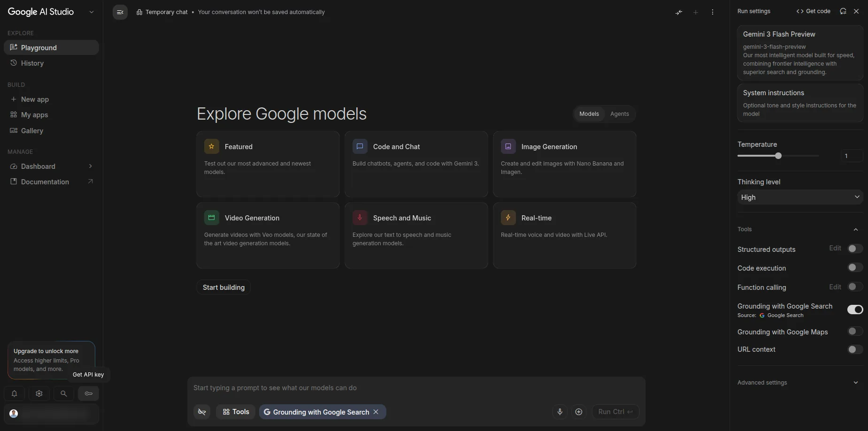This screenshot has height=431, width=868.
Task: Click the Image Generation picture icon
Action: click(508, 146)
